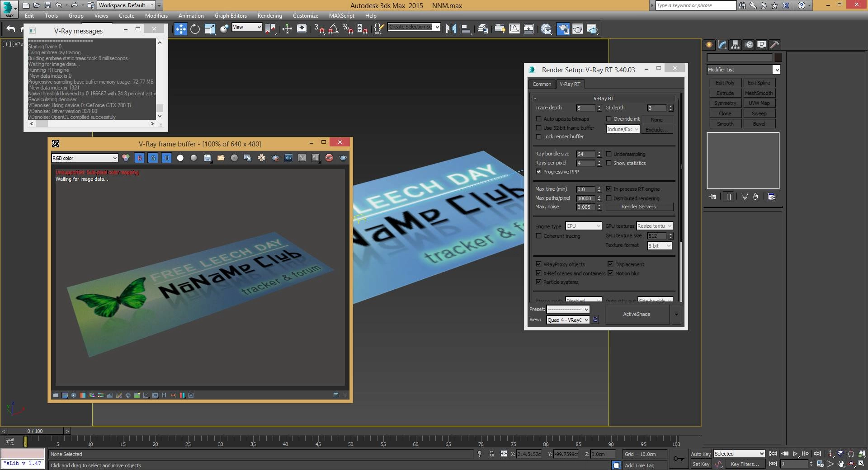Open the Curve Editor icon
Viewport: 868px width, 470px height.
tap(514, 29)
